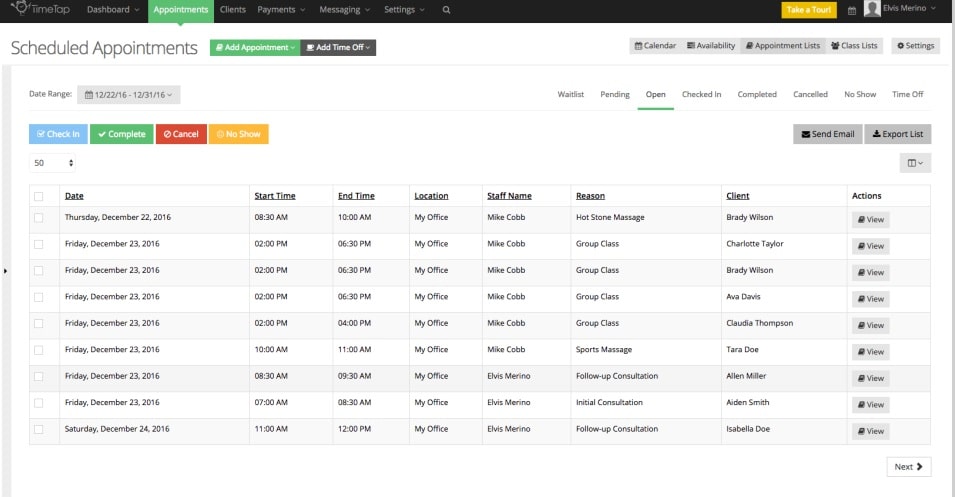Check Aiden Smith's row checkbox
955x497 pixels.
click(38, 403)
